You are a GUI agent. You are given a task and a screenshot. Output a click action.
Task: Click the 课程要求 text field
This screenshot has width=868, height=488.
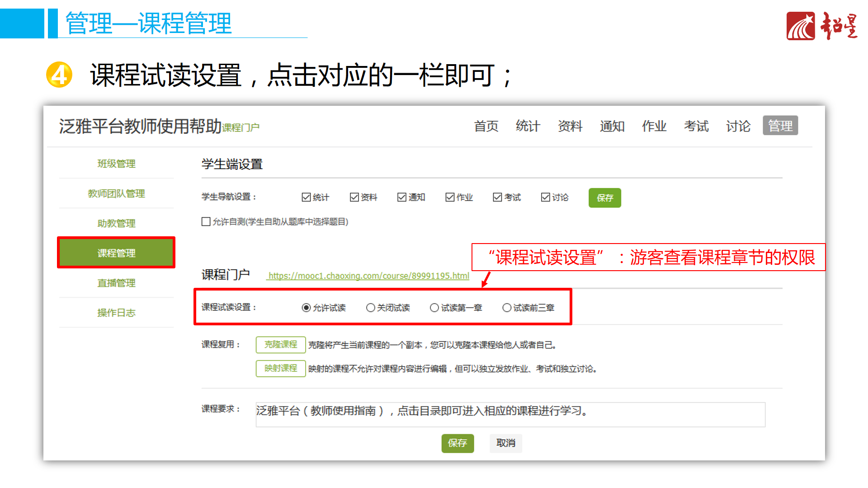[x=510, y=414]
